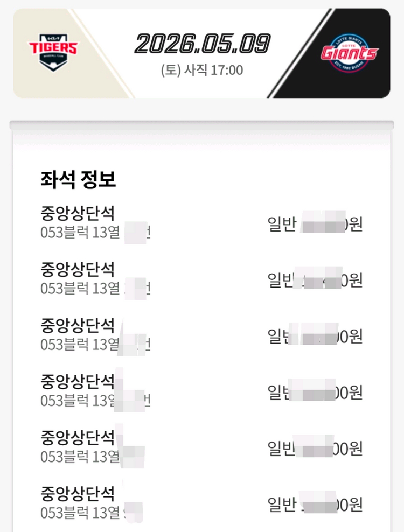Tap the first seat's 일반 price
Image resolution: width=404 pixels, height=532 pixels.
(315, 224)
